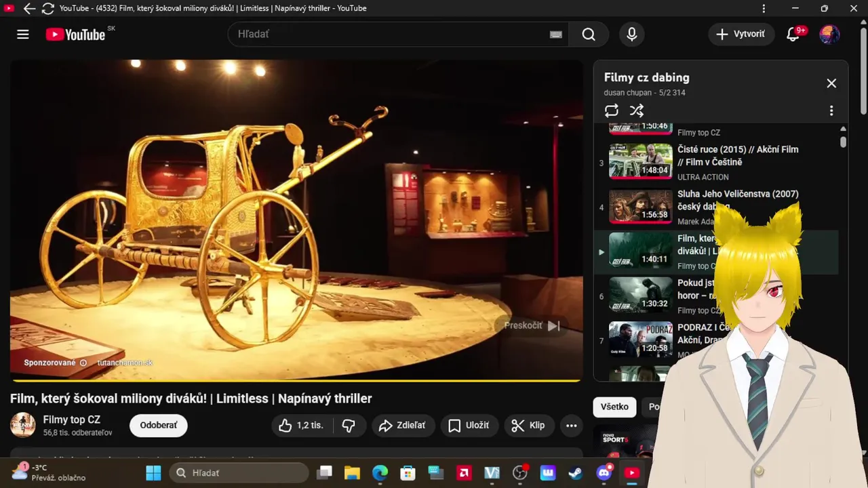868x488 pixels.
Task: Skip the ad with Preskočiť button
Action: [x=532, y=325]
